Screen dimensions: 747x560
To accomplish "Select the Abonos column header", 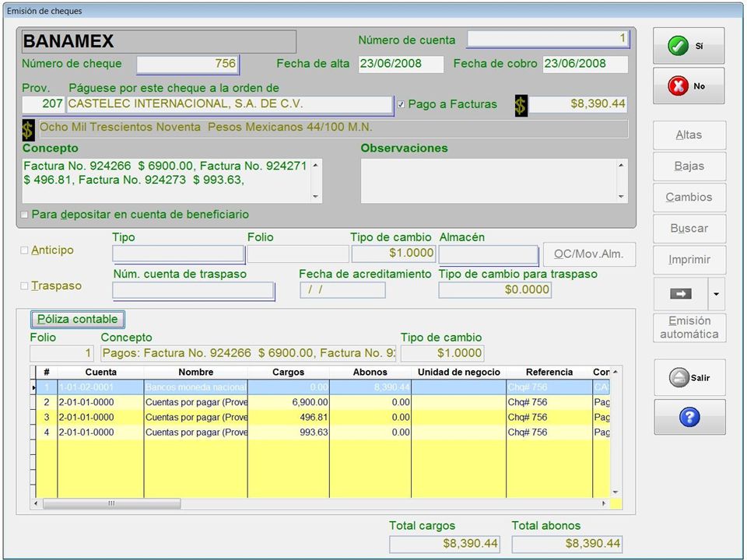I will click(x=370, y=373).
